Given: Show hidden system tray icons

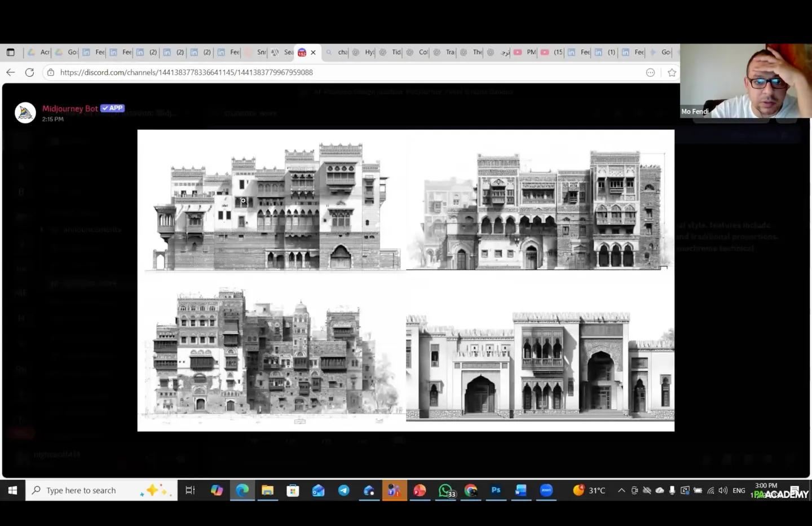Looking at the screenshot, I should click(621, 490).
